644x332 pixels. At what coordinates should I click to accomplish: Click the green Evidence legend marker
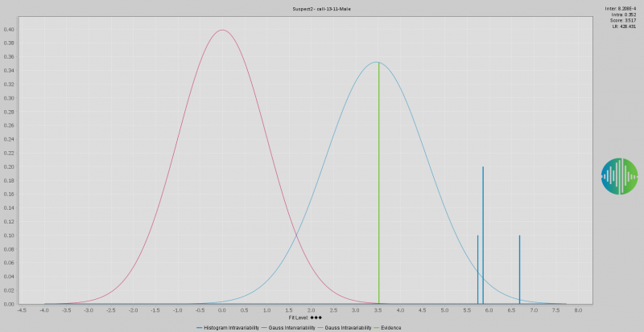pyautogui.click(x=376, y=328)
